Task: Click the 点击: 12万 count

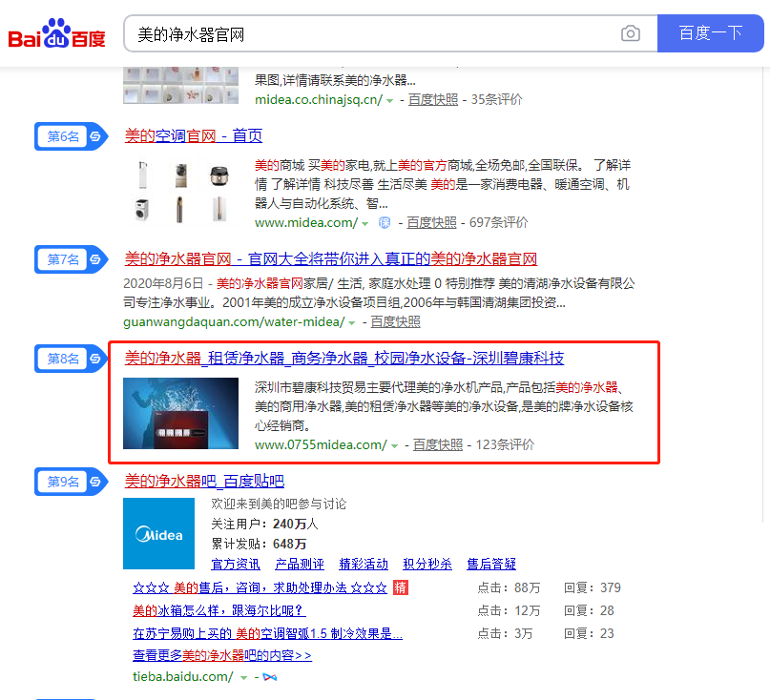Action: pos(509,610)
